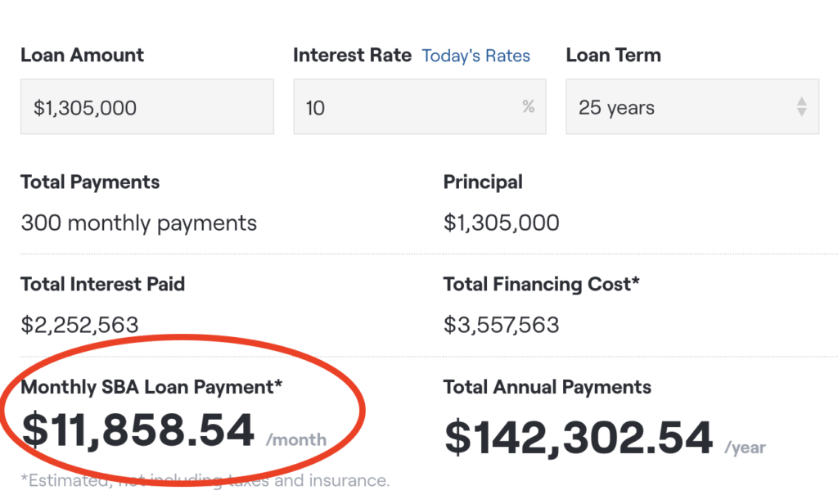838x504 pixels.
Task: Click the Loan Amount input field
Action: tap(147, 107)
